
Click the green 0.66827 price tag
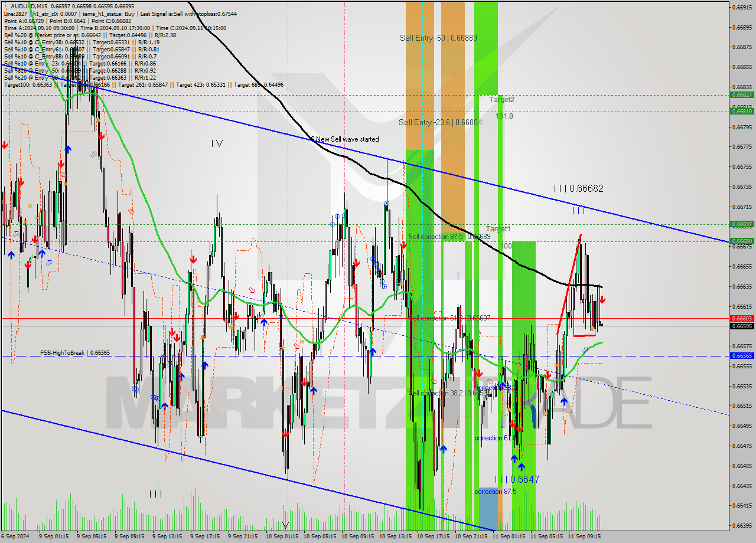tap(742, 94)
